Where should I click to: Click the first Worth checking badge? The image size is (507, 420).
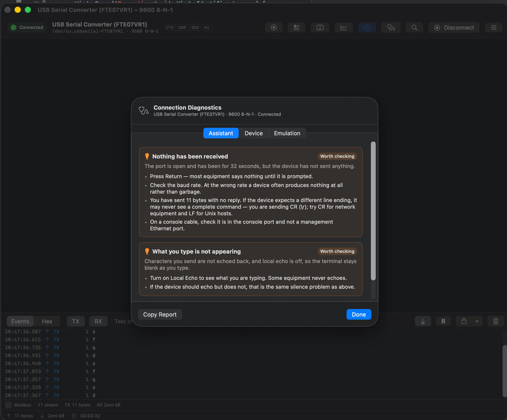[x=337, y=156]
